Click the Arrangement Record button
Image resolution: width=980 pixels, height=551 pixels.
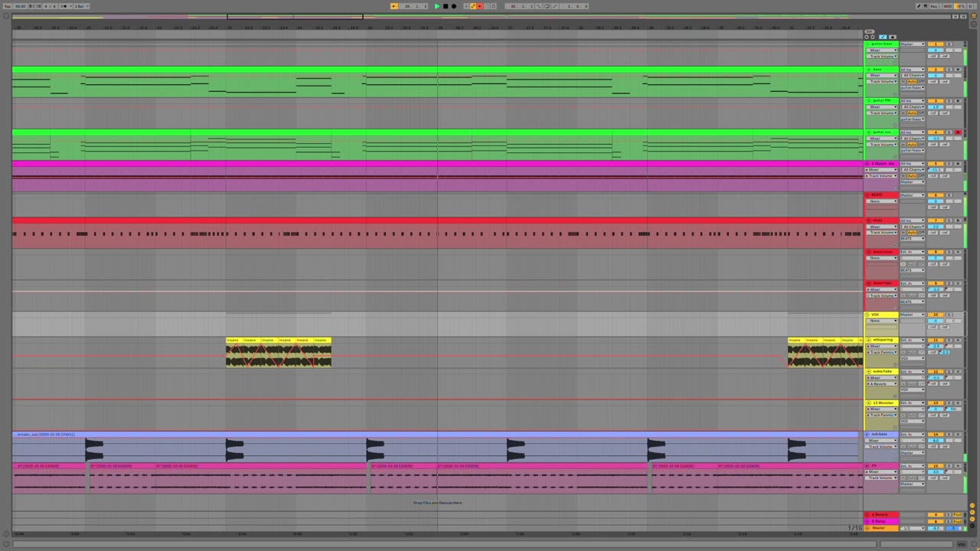454,6
